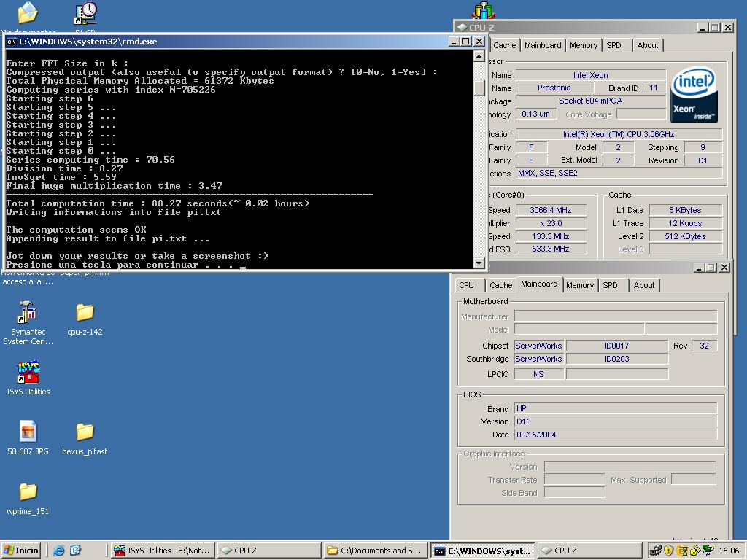The image size is (747, 560).
Task: Click the CPU-Z title bar diamond icon
Action: [x=462, y=28]
